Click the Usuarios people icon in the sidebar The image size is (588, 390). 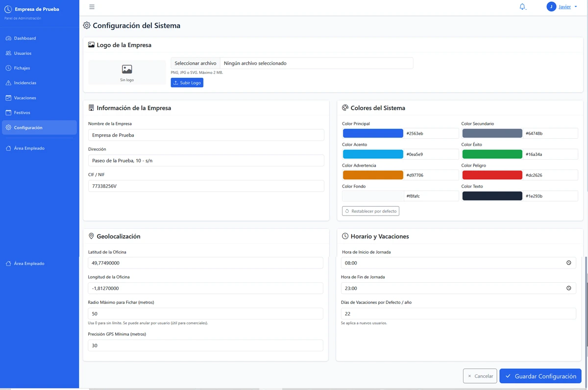click(8, 53)
